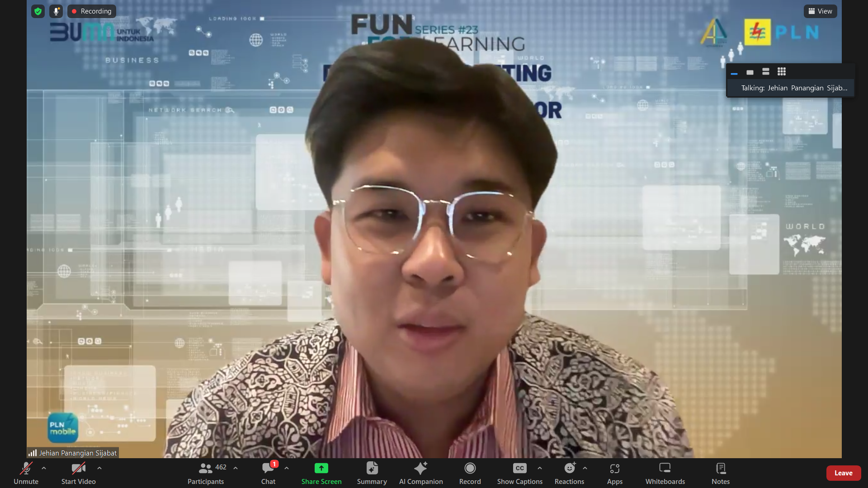Open the AI Companion
The image size is (868, 488).
tap(421, 473)
